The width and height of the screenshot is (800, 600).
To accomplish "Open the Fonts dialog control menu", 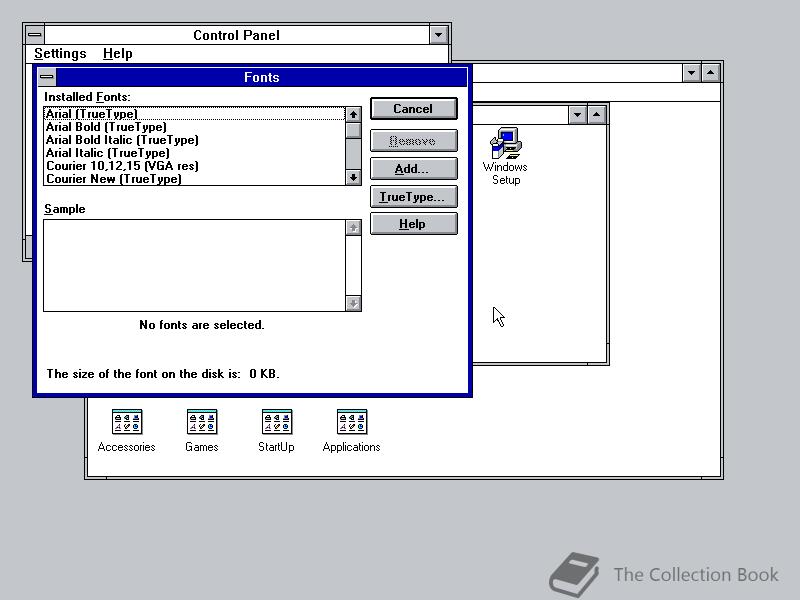I will point(46,77).
